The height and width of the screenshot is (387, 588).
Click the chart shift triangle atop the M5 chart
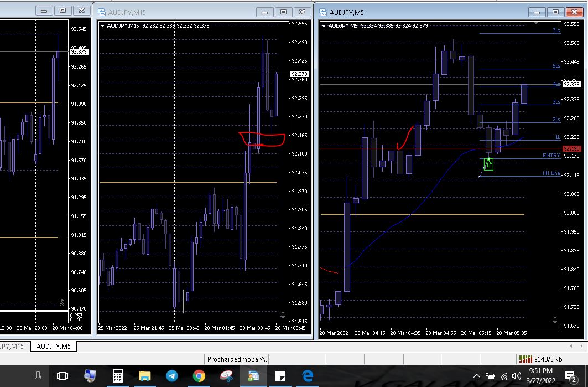coord(536,23)
